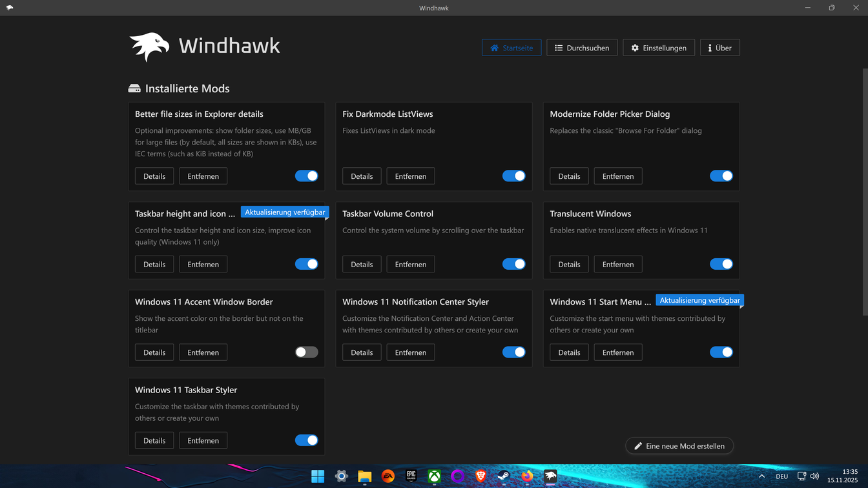Open Details for Windows 11 Taskbar Styler
This screenshot has width=868, height=488.
coord(154,440)
